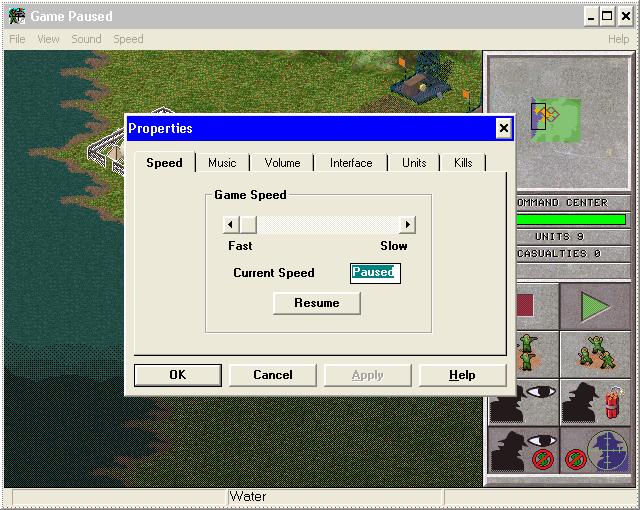
Task: Cancel the Properties dialog
Action: (273, 375)
